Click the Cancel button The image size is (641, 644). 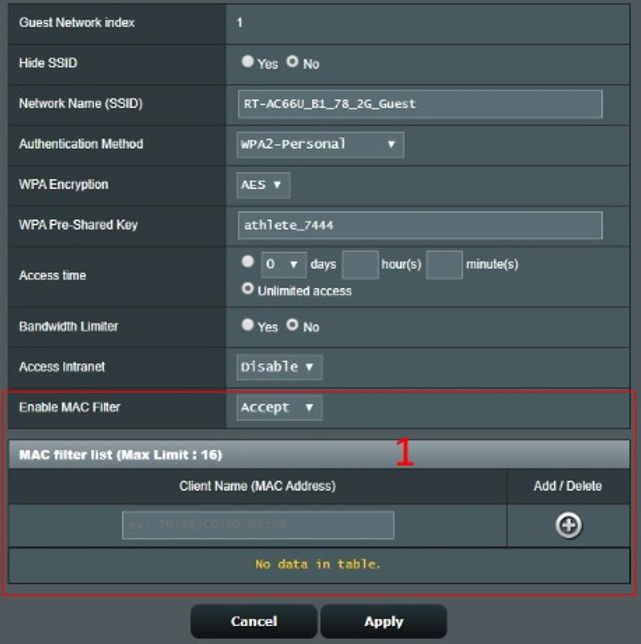pyautogui.click(x=254, y=622)
